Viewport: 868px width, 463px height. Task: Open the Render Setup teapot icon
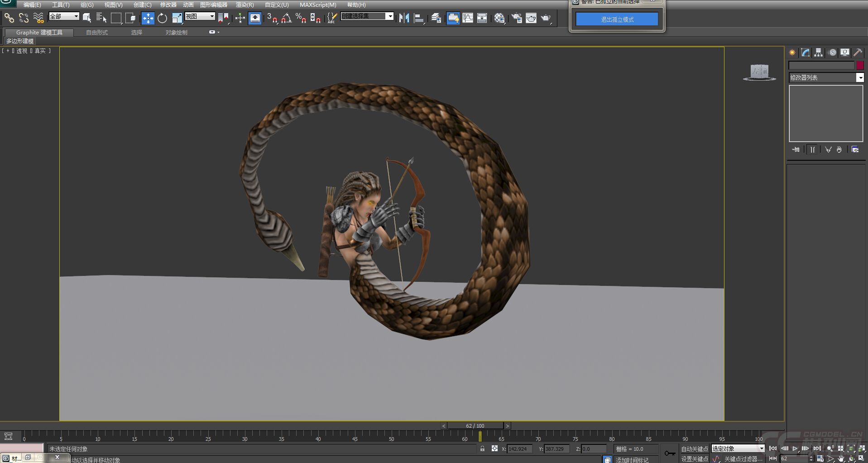pyautogui.click(x=517, y=18)
